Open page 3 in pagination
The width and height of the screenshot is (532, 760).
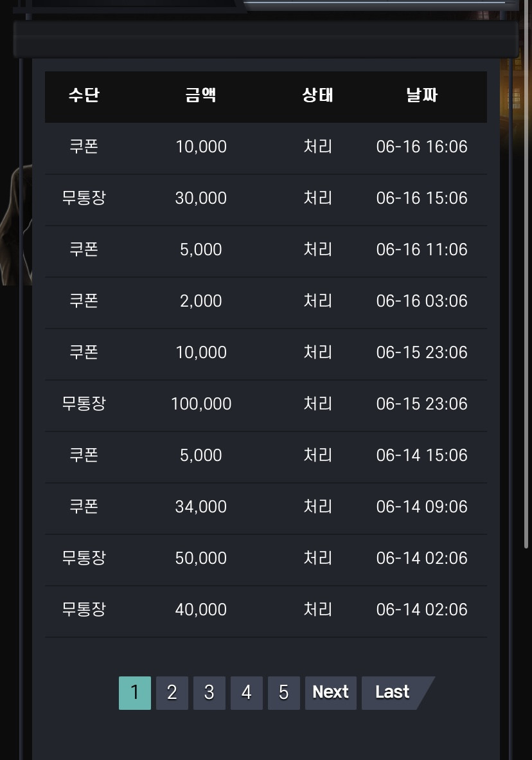tap(209, 692)
